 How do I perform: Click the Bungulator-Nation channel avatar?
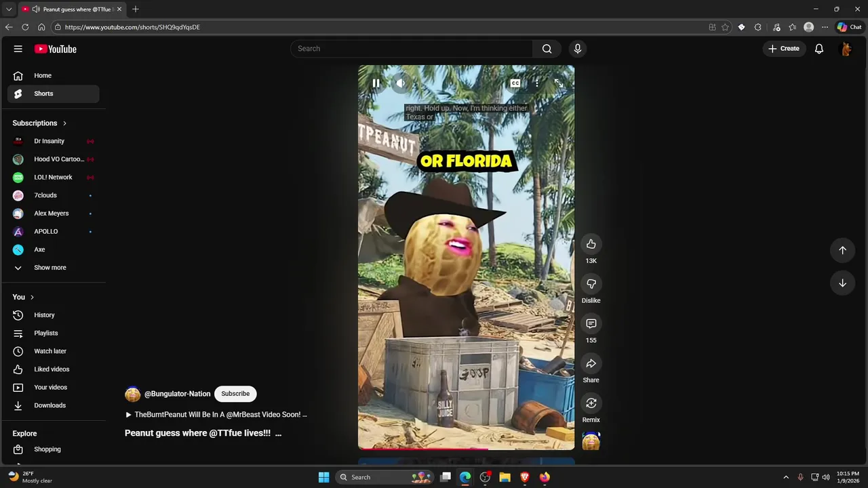[x=133, y=394]
